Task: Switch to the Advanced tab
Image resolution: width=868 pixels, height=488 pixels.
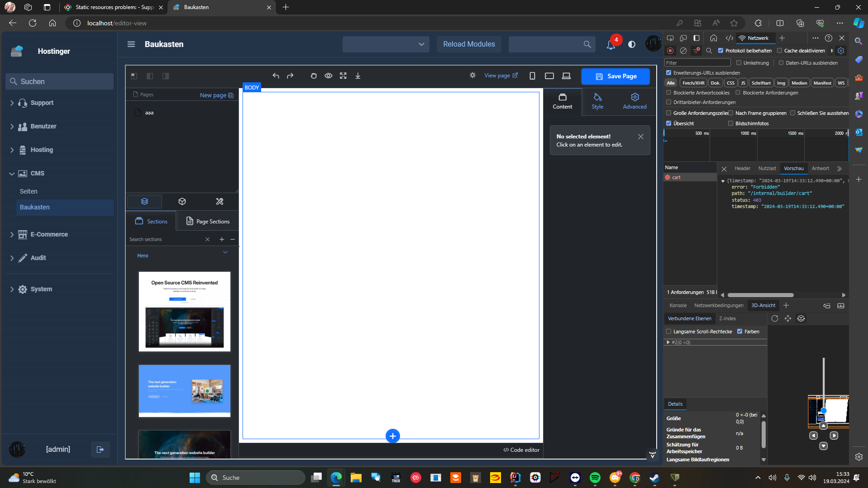Action: 634,101
